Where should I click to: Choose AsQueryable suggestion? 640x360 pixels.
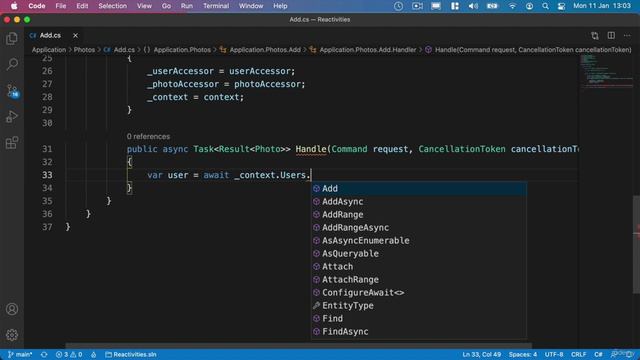(x=419, y=253)
